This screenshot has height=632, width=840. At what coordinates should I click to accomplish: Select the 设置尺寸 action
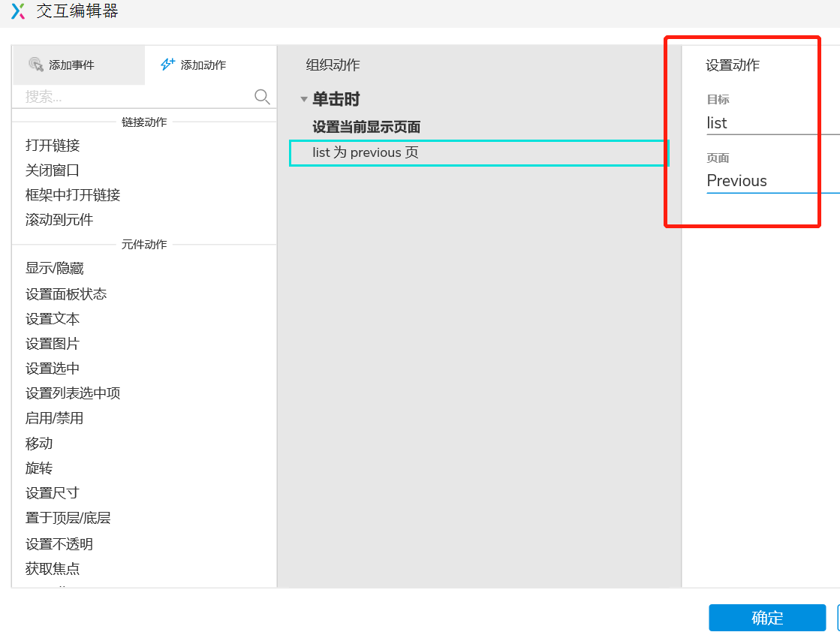click(x=53, y=492)
